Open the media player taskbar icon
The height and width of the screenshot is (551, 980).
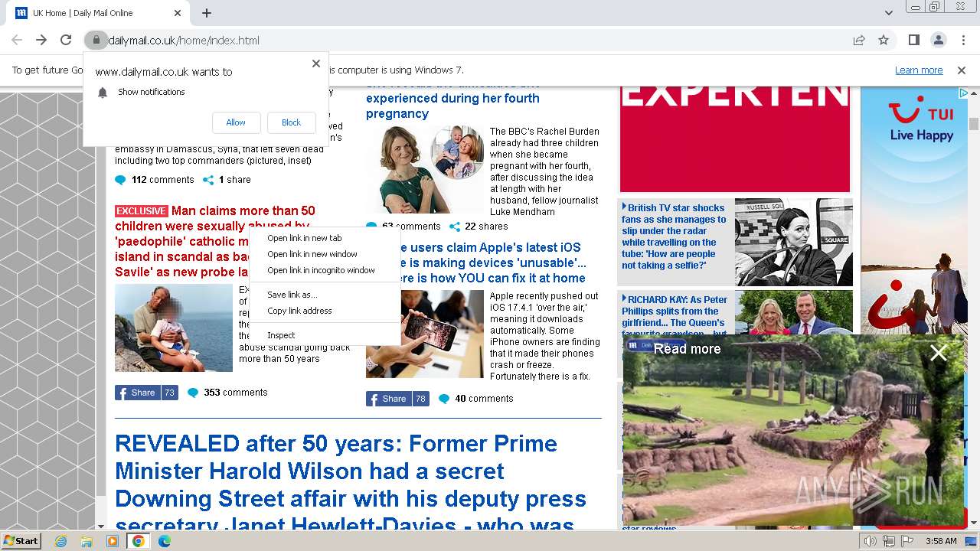coord(113,541)
